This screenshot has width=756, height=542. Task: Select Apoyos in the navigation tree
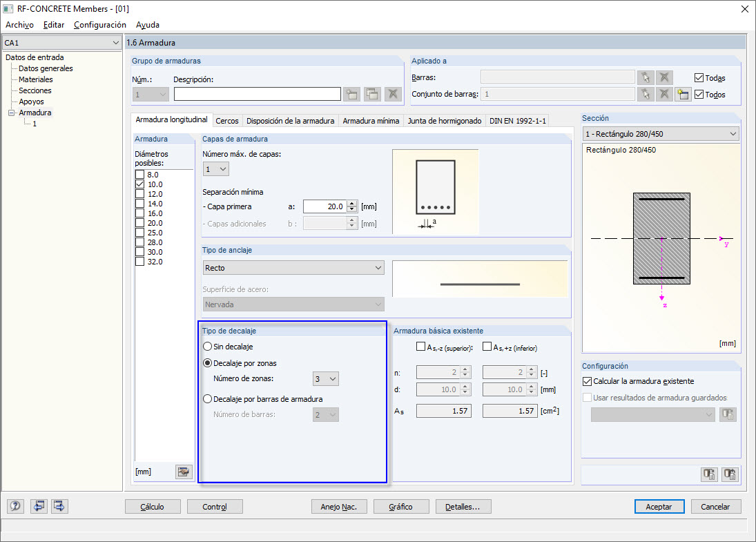(31, 101)
